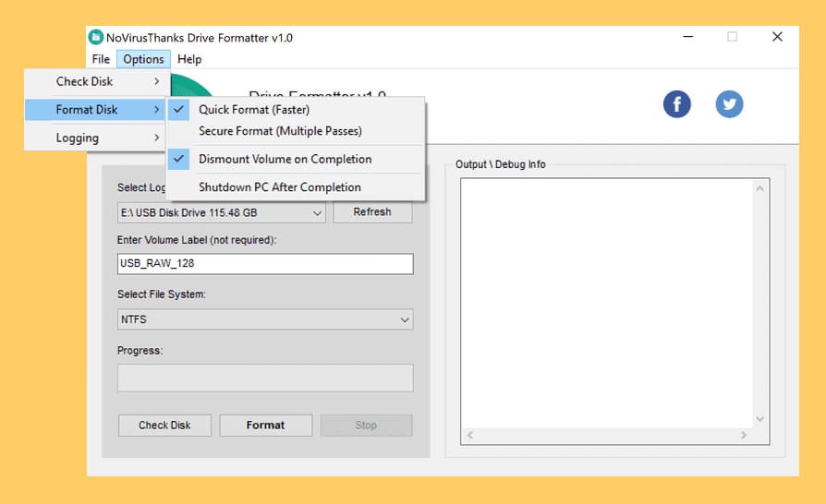Click the output scrollbar up arrow
826x504 pixels.
pyautogui.click(x=759, y=188)
